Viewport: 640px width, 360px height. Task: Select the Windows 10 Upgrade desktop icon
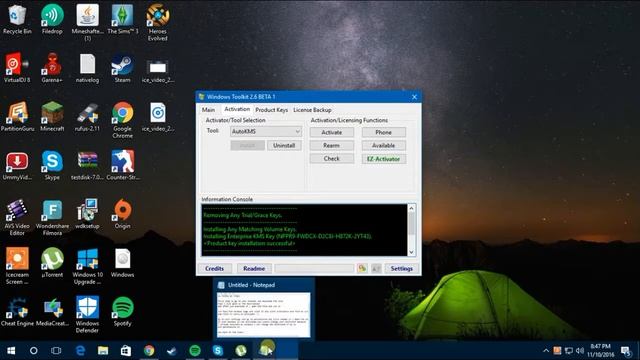[87, 266]
